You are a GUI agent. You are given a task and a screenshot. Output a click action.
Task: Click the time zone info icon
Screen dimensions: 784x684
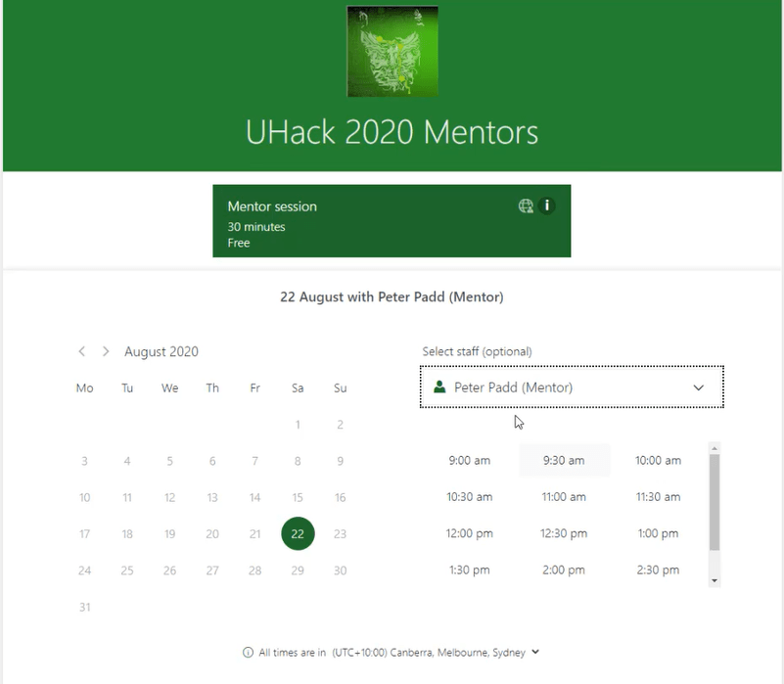click(x=249, y=653)
